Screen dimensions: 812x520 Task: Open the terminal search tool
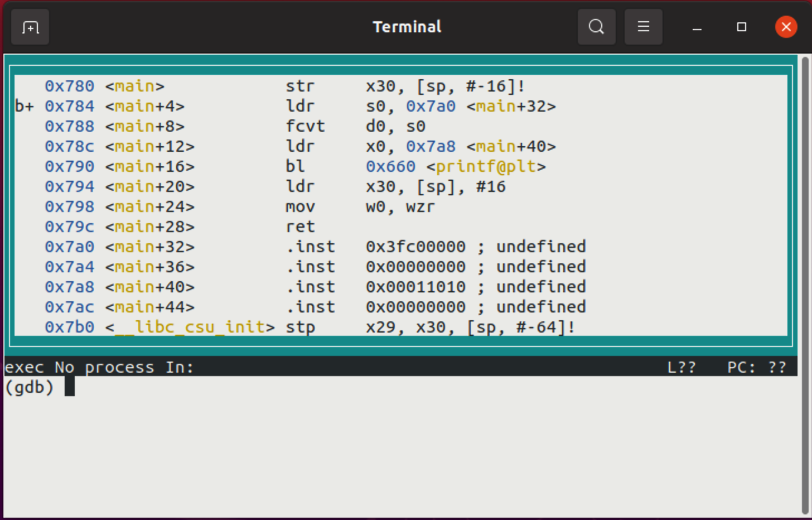[596, 27]
